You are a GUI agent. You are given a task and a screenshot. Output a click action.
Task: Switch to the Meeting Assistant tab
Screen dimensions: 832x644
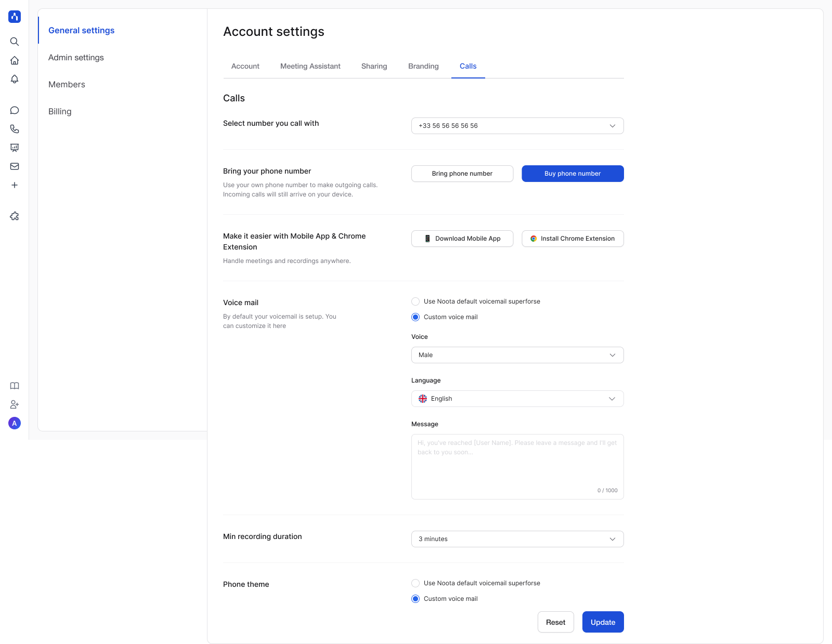(x=310, y=66)
